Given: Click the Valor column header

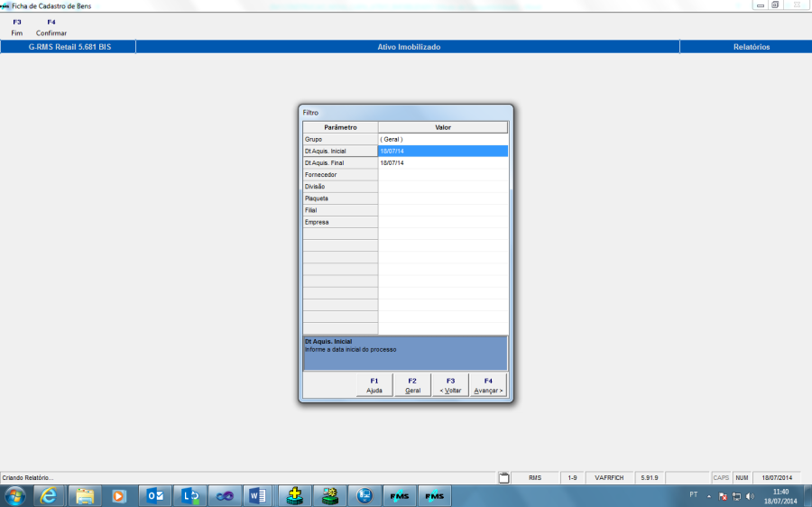Looking at the screenshot, I should [x=443, y=127].
